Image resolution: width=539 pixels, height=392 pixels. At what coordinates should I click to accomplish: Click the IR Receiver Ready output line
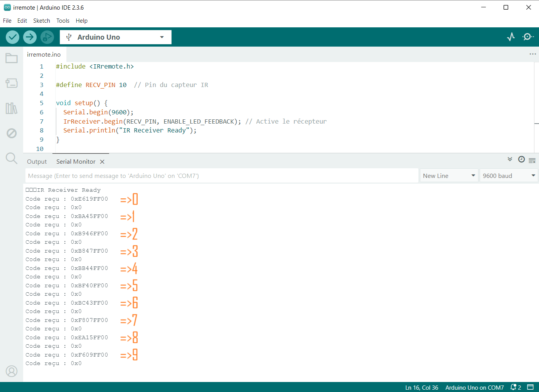click(63, 190)
